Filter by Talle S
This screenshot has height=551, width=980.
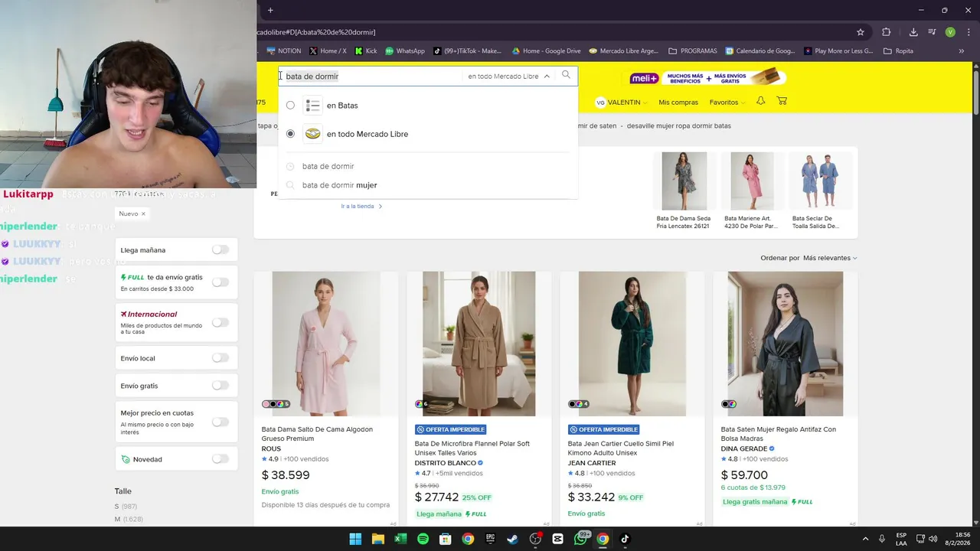126,507
